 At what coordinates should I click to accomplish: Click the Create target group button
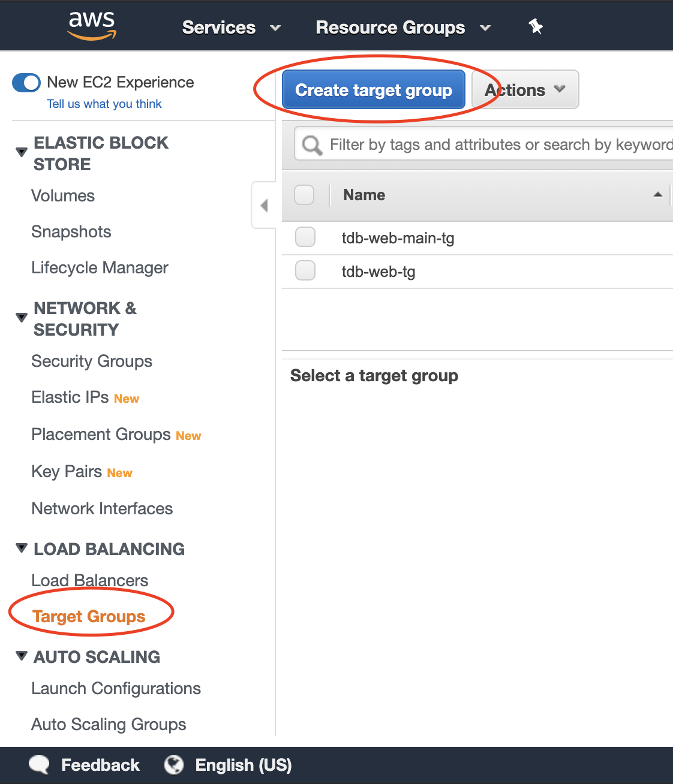coord(373,90)
